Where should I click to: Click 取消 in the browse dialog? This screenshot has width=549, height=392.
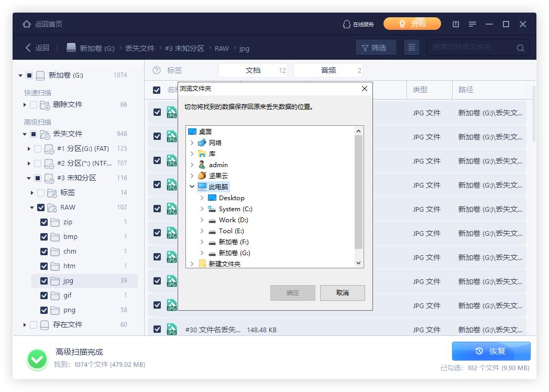point(342,293)
